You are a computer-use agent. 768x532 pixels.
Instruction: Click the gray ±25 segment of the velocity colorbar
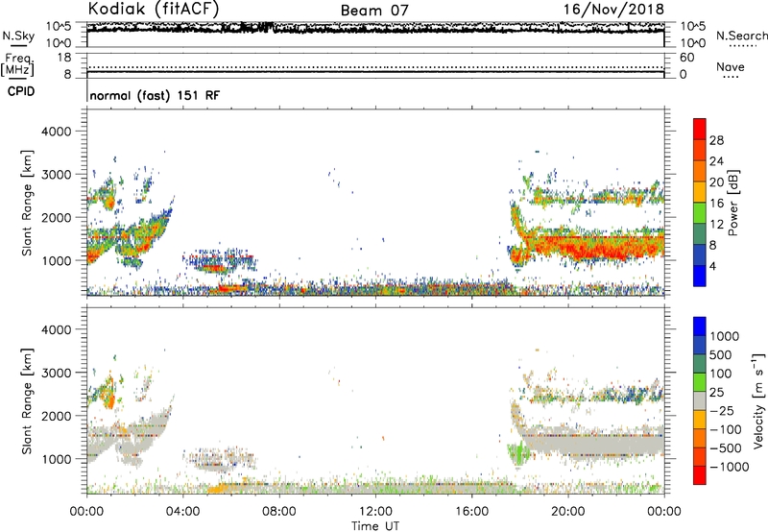(x=700, y=400)
